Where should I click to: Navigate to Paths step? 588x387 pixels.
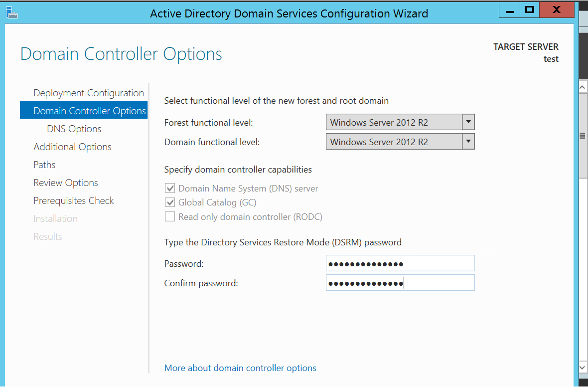(x=44, y=165)
